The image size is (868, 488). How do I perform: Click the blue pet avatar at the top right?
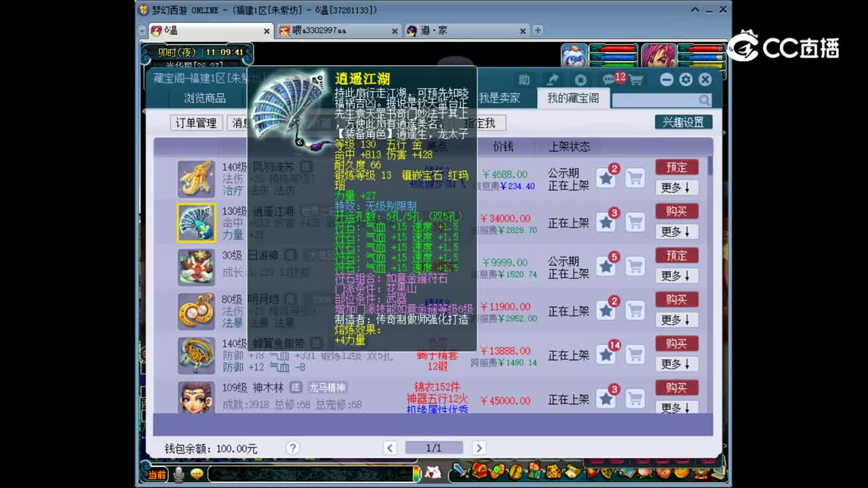(x=574, y=56)
